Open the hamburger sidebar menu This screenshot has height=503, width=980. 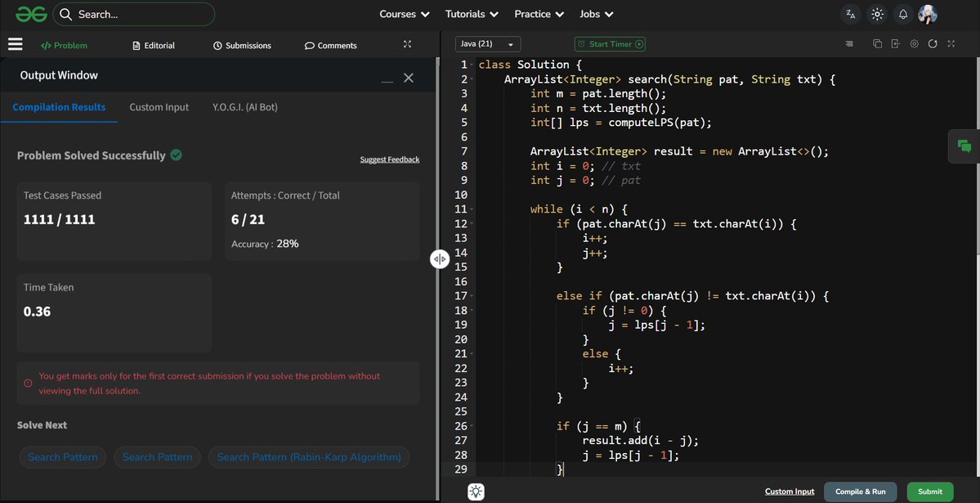15,44
